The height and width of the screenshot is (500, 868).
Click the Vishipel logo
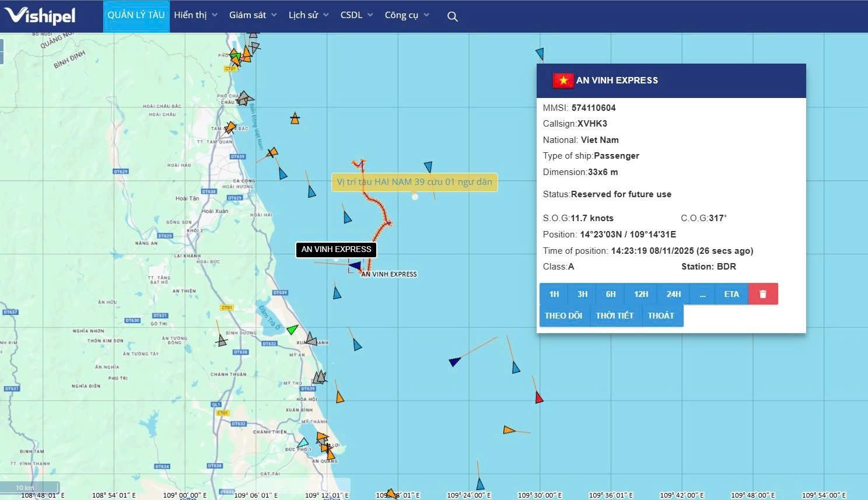40,16
